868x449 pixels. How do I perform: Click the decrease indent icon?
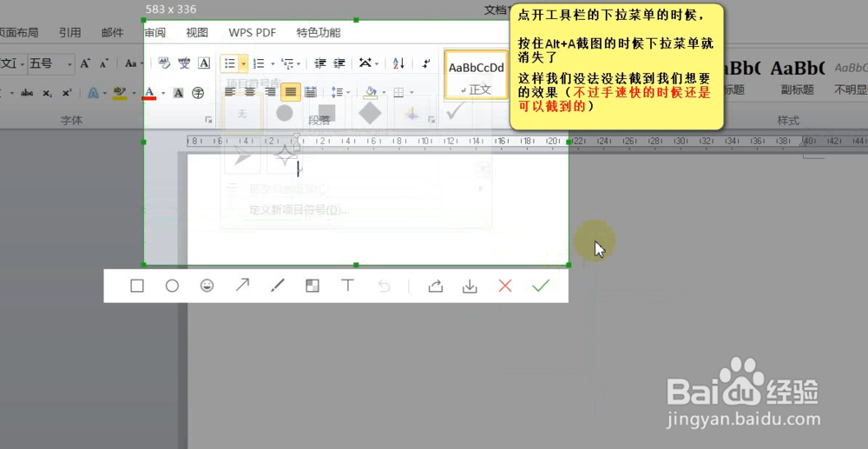click(320, 63)
